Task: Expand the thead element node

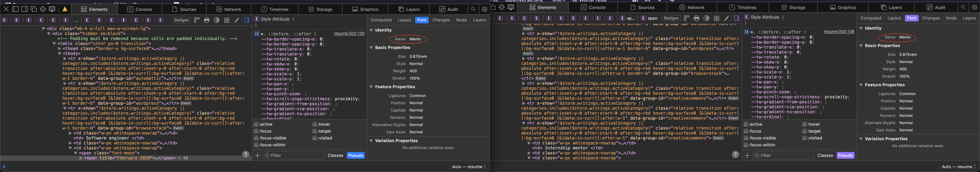Action: 59,49
